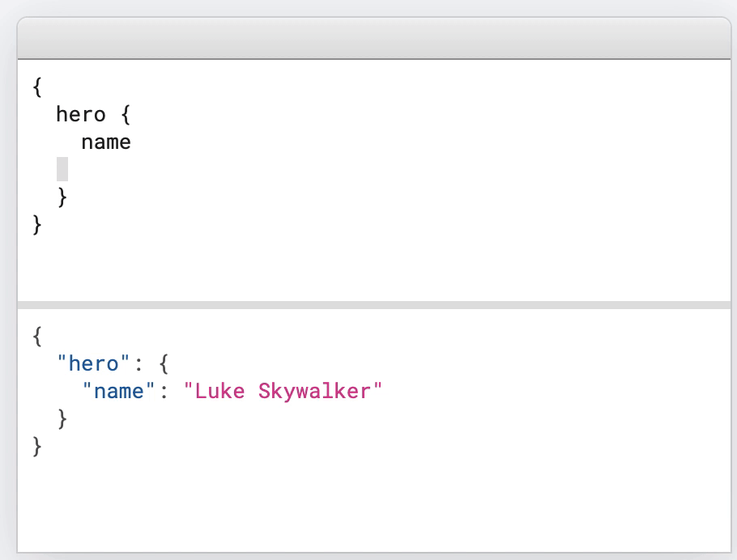The image size is (737, 560).
Task: Click the "hero" key in the JSON result
Action: click(x=87, y=364)
